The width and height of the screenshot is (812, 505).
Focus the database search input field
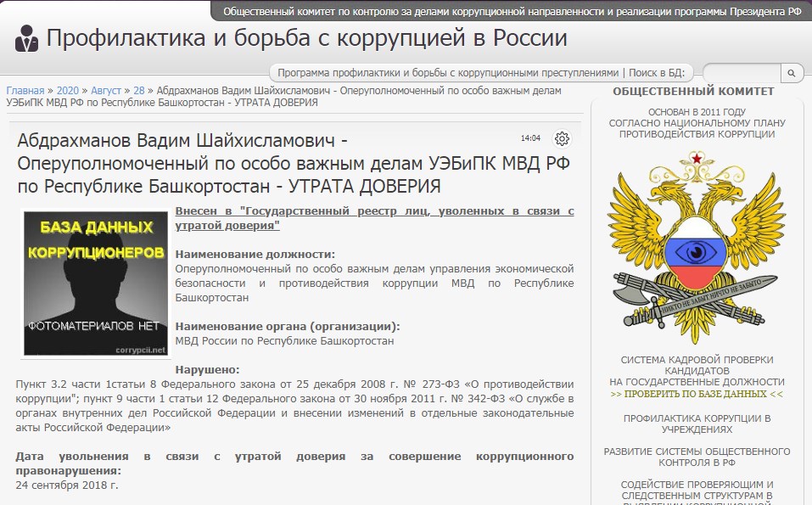click(742, 73)
